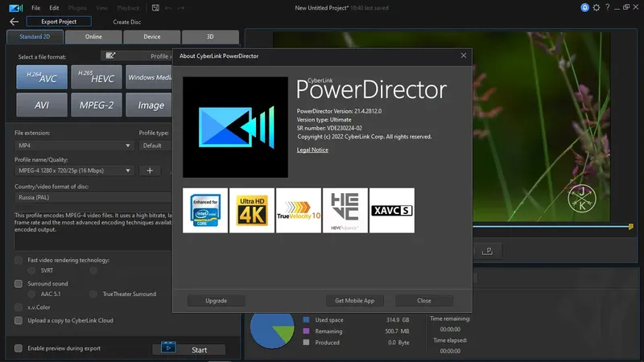This screenshot has height=362, width=644.
Task: Select the SVRT radio button
Action: click(31, 270)
